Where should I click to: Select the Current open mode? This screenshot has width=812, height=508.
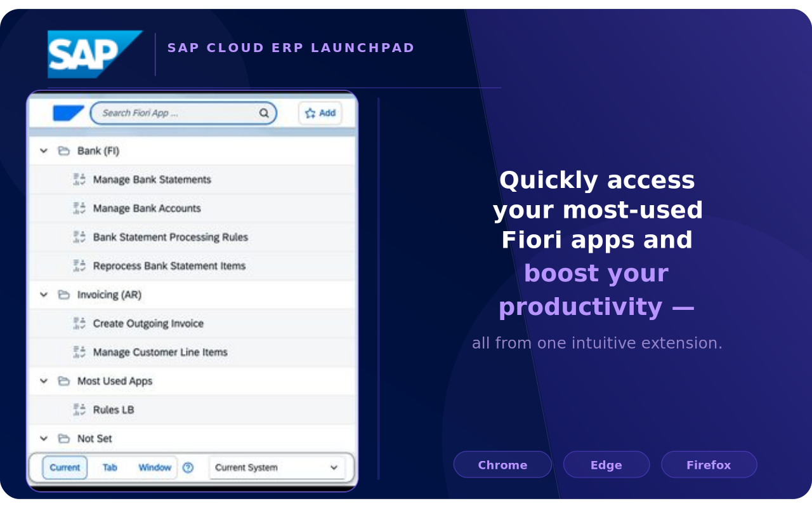[65, 467]
